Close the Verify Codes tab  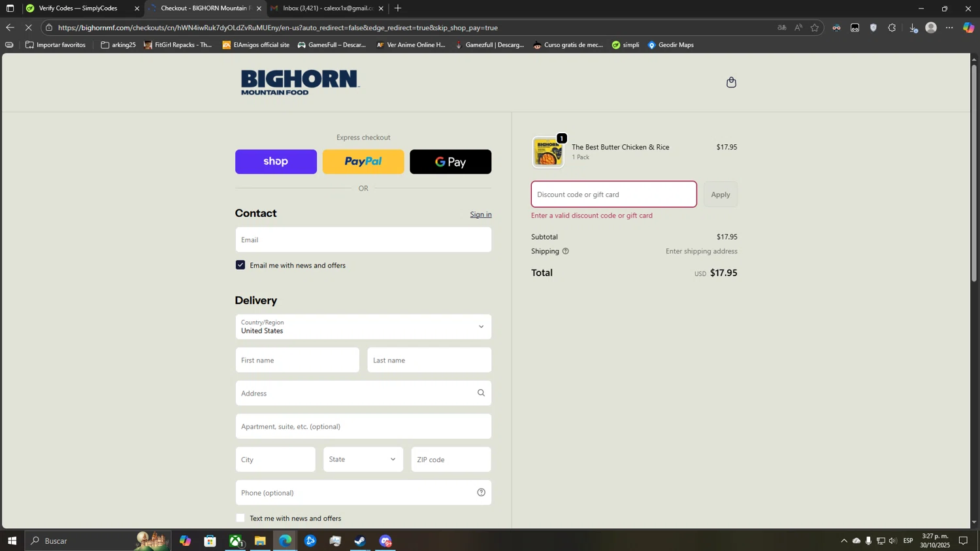point(137,8)
